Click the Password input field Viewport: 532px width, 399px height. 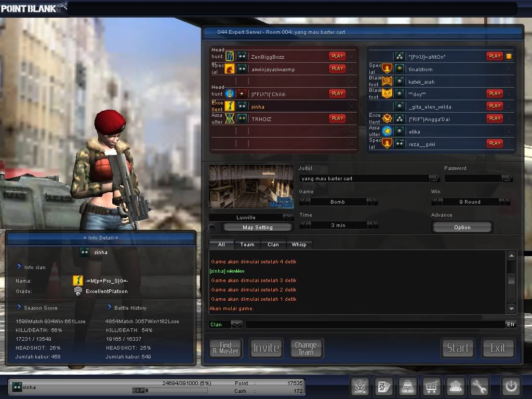coord(473,179)
